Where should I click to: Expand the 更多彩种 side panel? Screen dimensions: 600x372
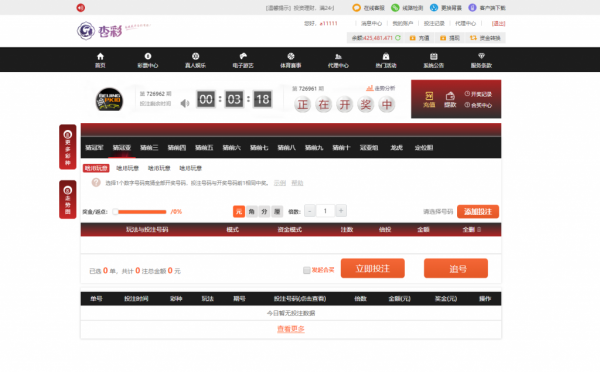pos(68,147)
